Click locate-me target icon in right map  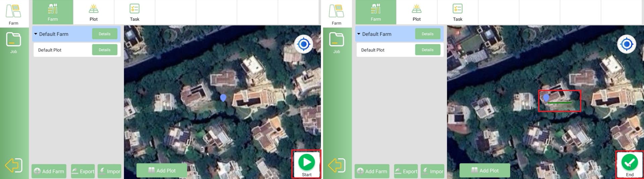(627, 44)
